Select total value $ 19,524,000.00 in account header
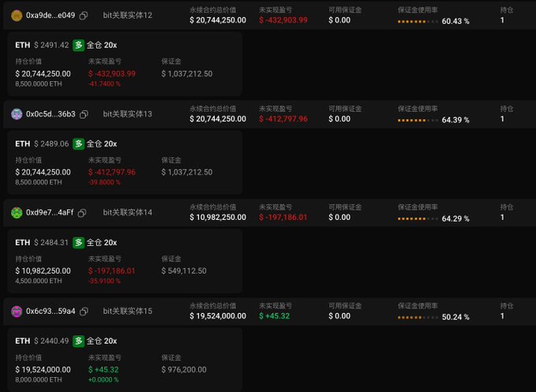This screenshot has width=536, height=392. [218, 316]
